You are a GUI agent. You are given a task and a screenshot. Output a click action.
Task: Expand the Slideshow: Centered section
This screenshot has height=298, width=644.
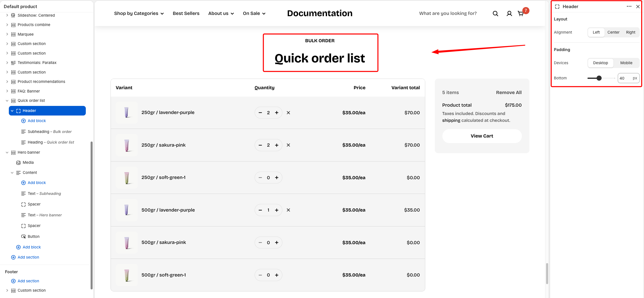click(7, 15)
